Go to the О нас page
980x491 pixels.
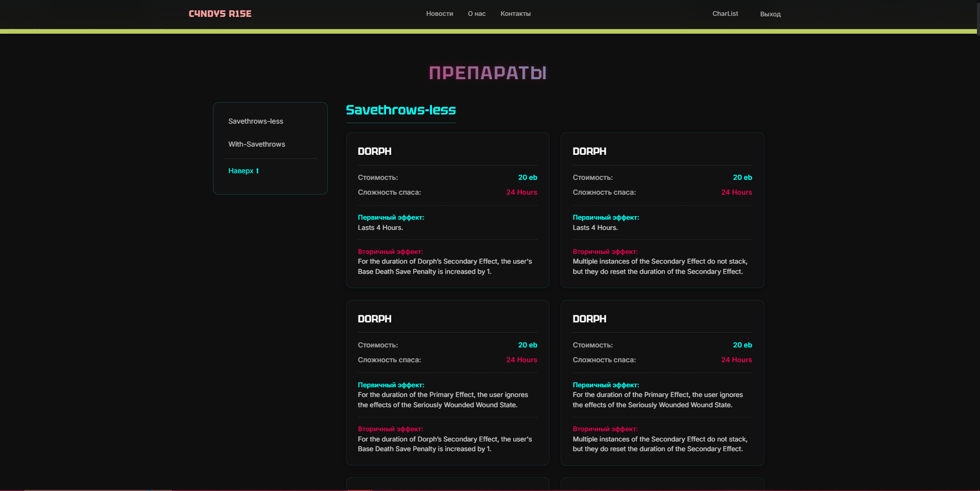(476, 14)
